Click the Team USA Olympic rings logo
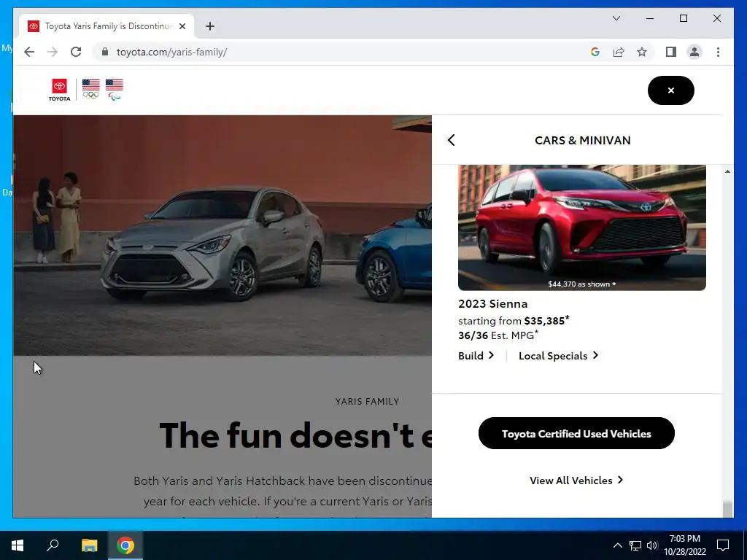747x560 pixels. 90,90
